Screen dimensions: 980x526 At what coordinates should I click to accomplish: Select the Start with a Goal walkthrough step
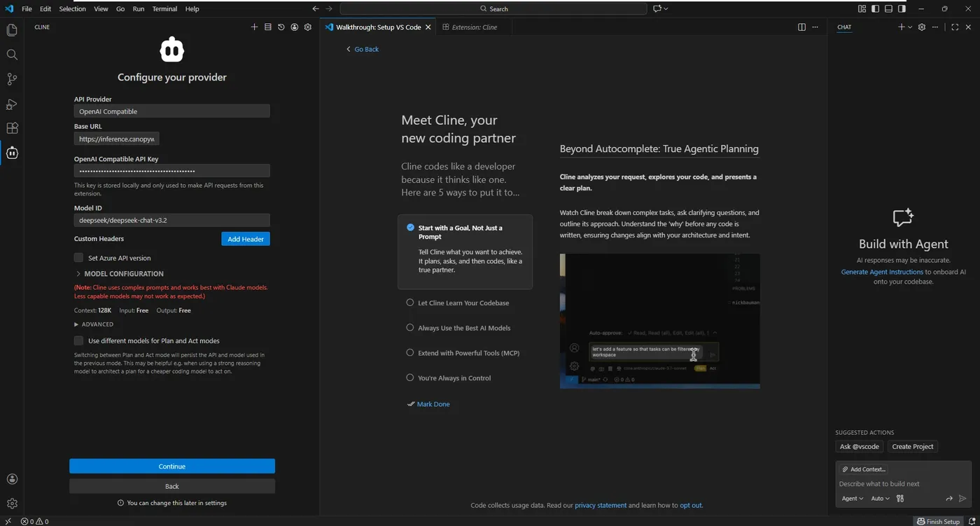[x=465, y=251]
